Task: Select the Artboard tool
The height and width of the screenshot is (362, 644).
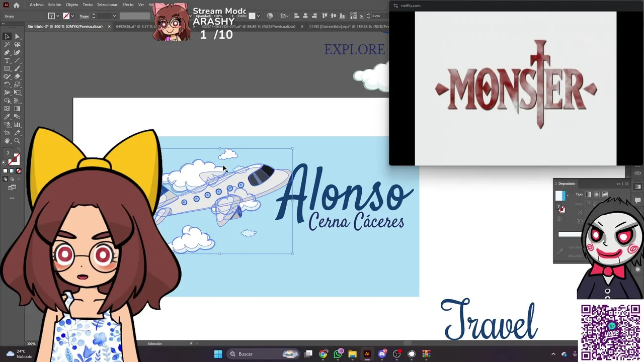Action: [7, 133]
